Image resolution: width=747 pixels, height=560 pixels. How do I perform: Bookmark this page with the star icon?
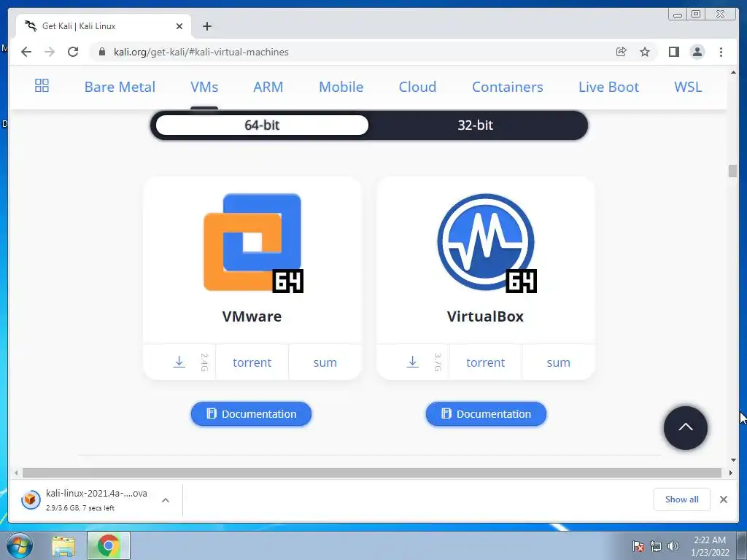click(x=645, y=52)
